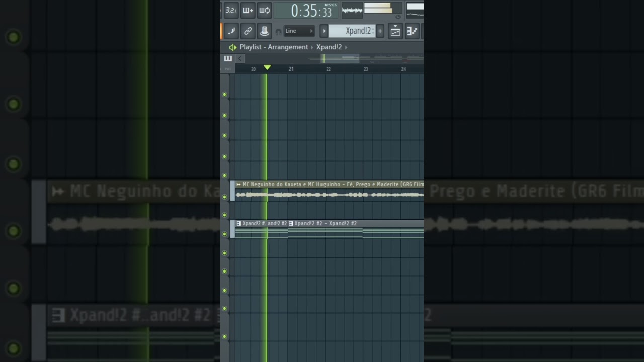644x362 pixels.
Task: Mute the first playlist track
Action: (x=224, y=94)
